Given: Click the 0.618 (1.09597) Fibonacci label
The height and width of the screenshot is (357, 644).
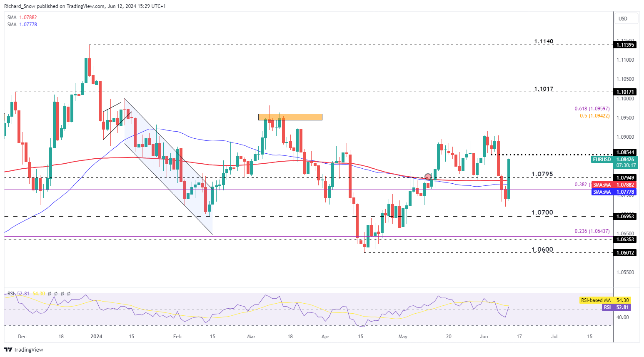Looking at the screenshot, I should click(x=592, y=109).
